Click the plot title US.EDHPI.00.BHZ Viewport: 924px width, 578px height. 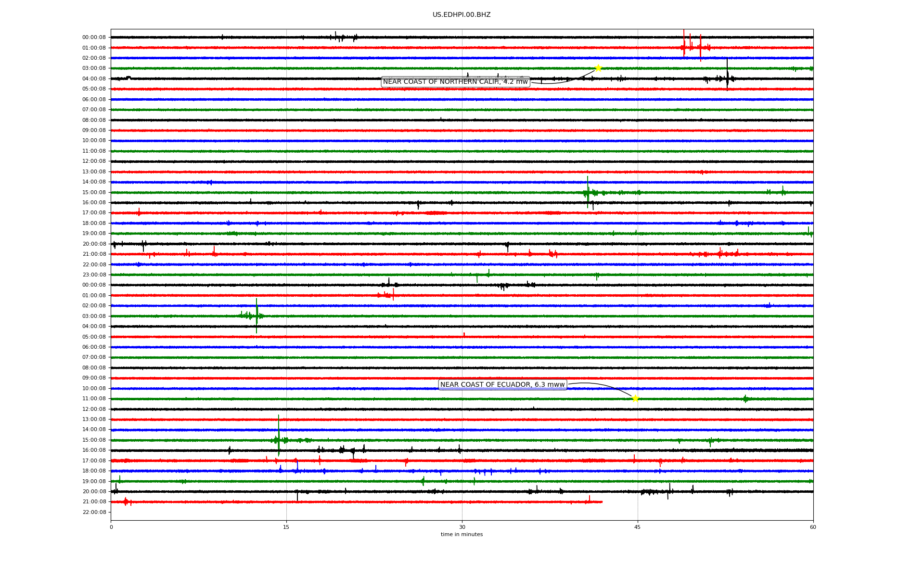(462, 15)
